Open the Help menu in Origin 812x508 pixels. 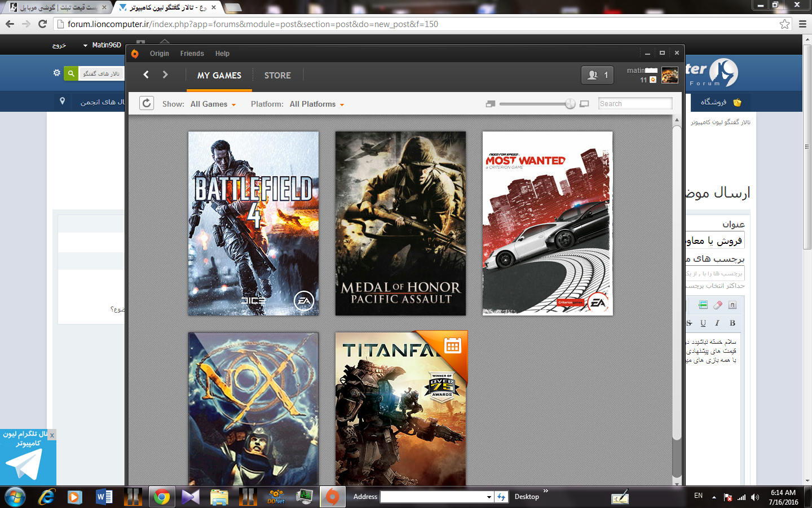click(222, 54)
